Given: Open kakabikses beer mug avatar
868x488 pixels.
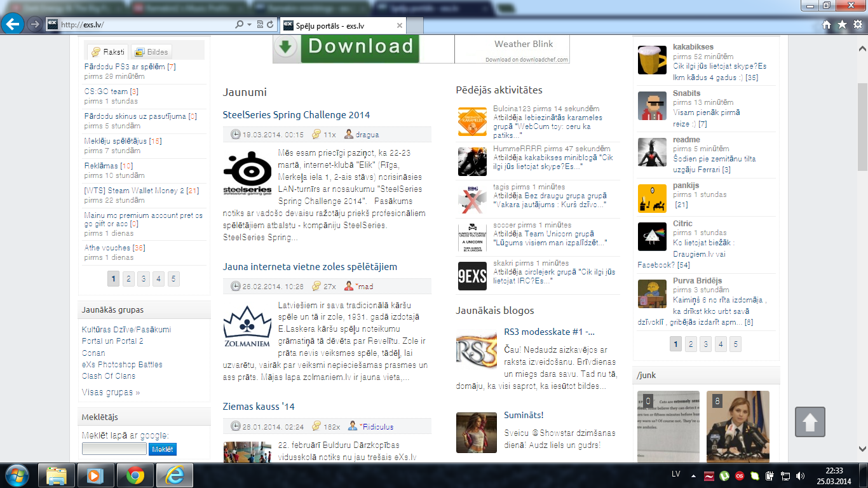Looking at the screenshot, I should 652,60.
